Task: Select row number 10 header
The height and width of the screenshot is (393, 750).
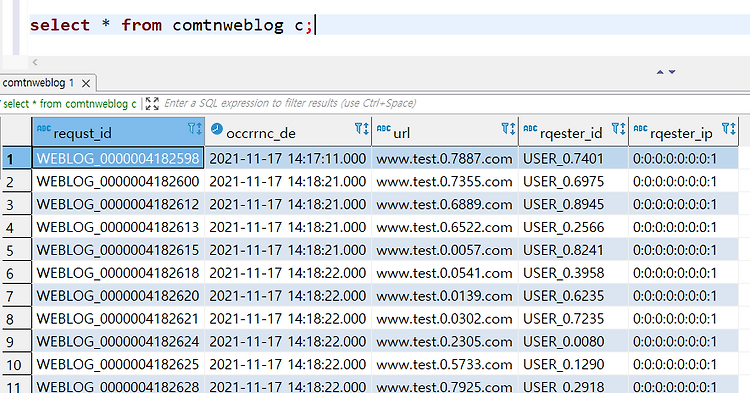Action: pos(16,365)
